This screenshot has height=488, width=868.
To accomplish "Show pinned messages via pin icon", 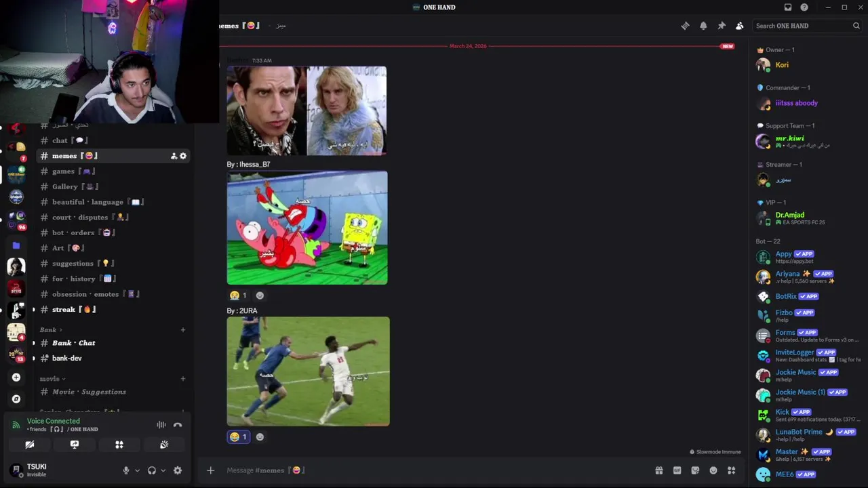I will point(722,26).
